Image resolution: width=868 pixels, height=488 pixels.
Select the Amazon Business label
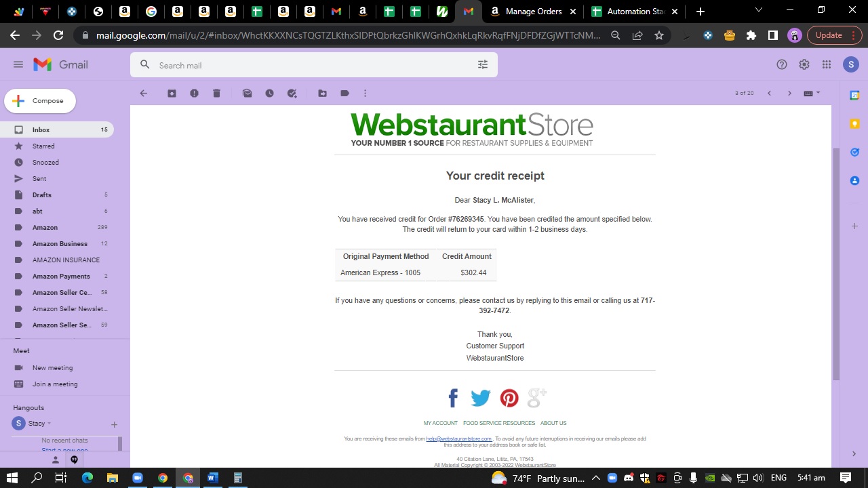pos(57,243)
